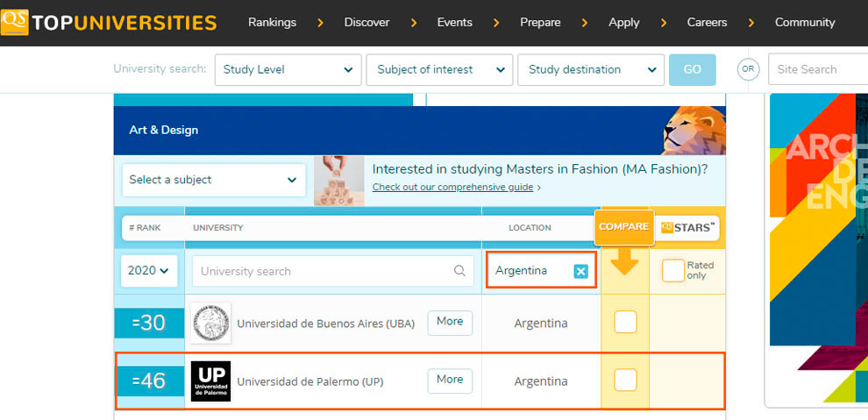Click into the Site Search field
868x420 pixels.
pyautogui.click(x=818, y=70)
